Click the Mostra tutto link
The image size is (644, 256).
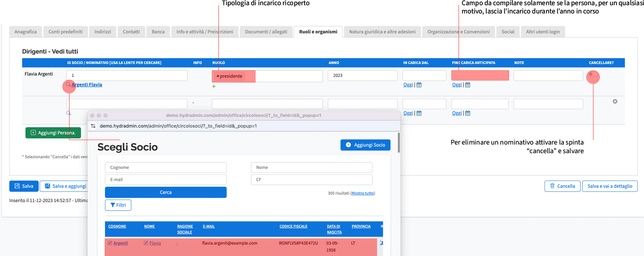click(363, 193)
